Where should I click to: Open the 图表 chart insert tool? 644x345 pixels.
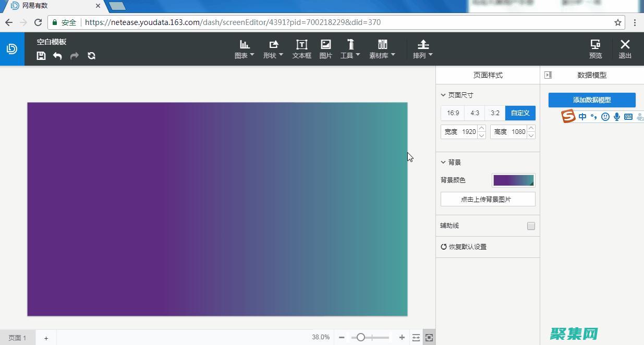(244, 49)
